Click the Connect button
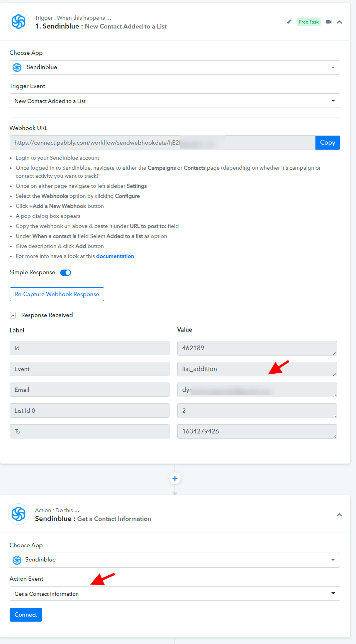 pos(26,615)
